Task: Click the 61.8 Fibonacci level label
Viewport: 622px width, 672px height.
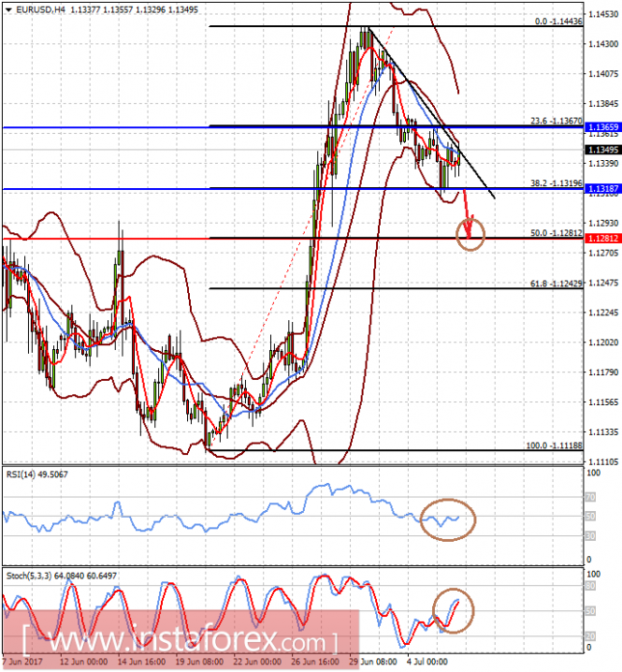Action: coord(556,283)
